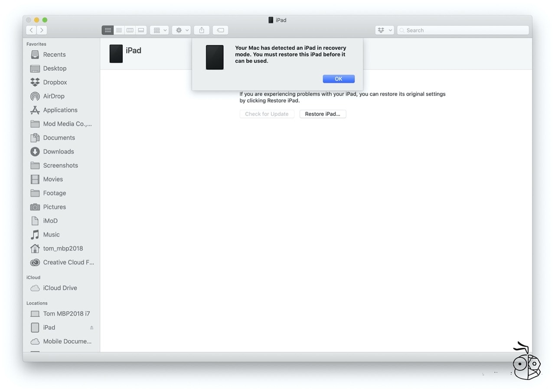Click the Restore iPad button
555x392 pixels.
pos(323,114)
